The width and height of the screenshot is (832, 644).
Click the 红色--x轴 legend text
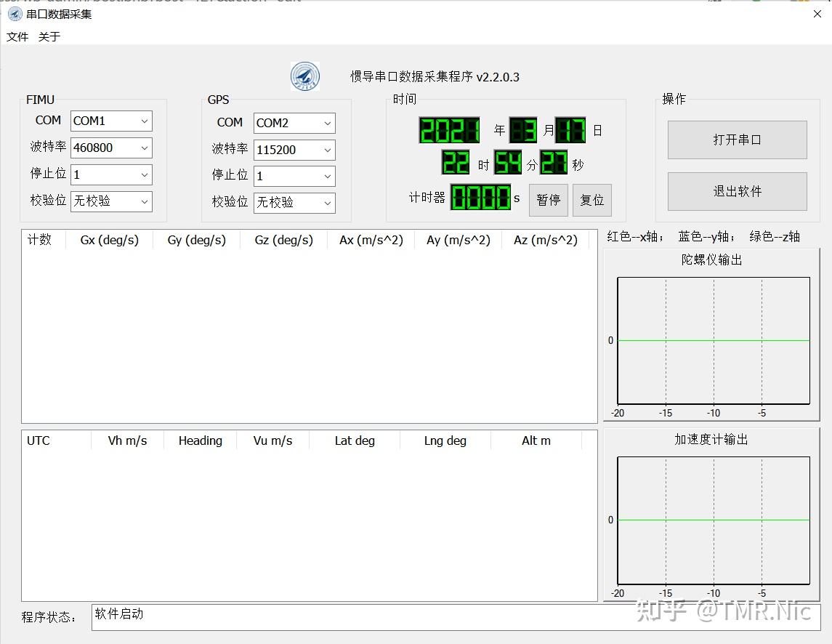click(x=634, y=237)
